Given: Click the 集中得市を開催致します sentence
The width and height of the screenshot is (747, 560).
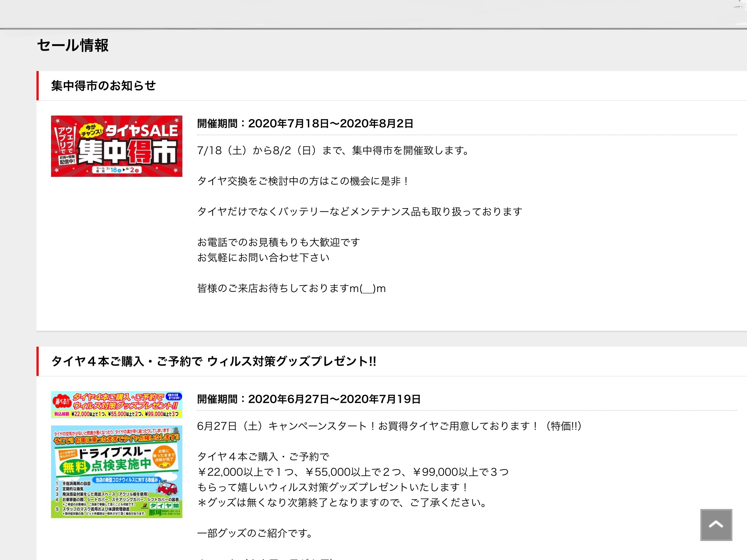Looking at the screenshot, I should click(x=333, y=150).
